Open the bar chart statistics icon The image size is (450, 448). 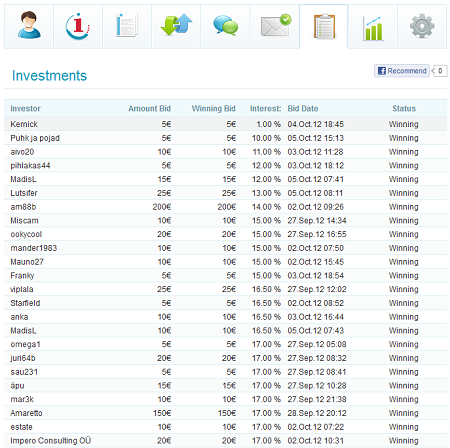pos(373,26)
